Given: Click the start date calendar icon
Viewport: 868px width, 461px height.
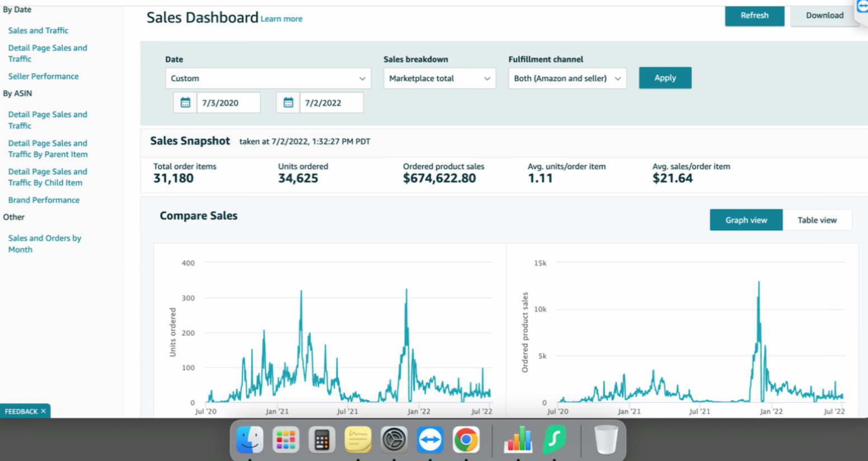Looking at the screenshot, I should click(x=185, y=103).
